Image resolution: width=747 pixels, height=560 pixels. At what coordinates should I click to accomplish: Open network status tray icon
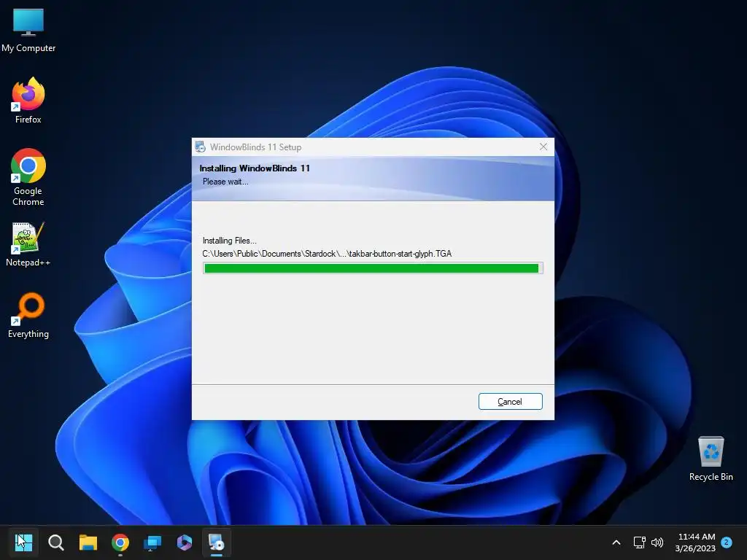tap(639, 542)
